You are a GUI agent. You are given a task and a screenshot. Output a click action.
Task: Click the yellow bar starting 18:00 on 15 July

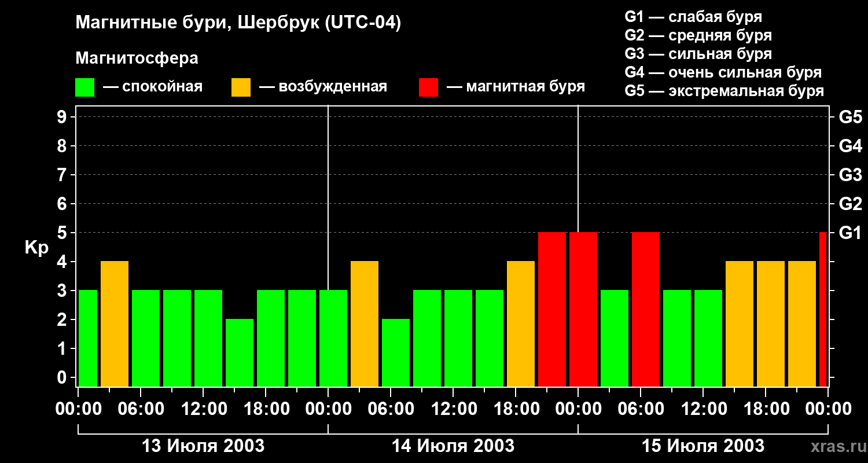click(x=771, y=324)
